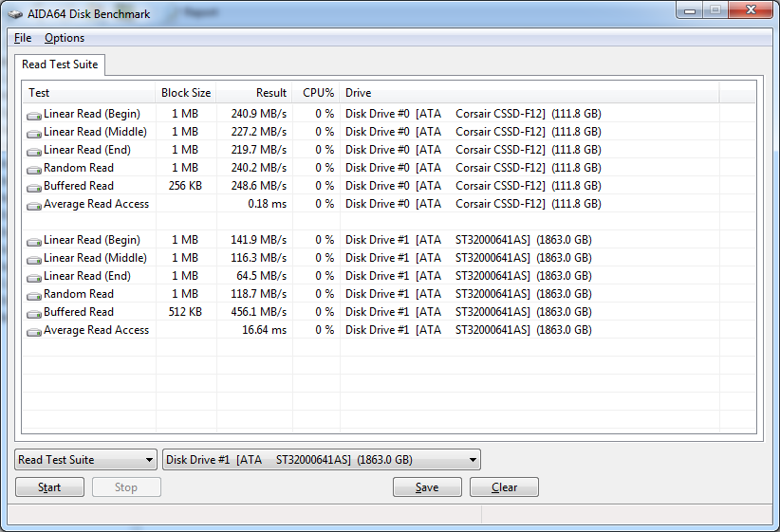
Task: Select the Read Test Suite tab
Action: (60, 64)
